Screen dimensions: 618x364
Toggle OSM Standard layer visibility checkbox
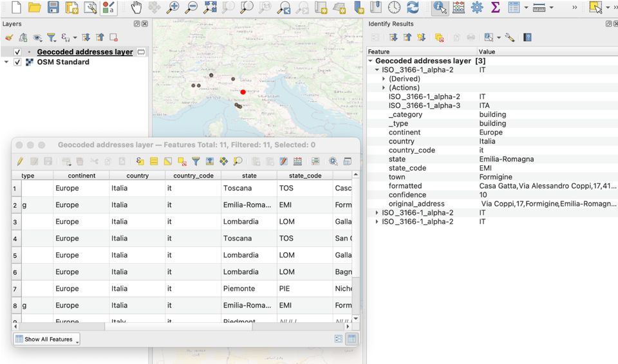17,62
